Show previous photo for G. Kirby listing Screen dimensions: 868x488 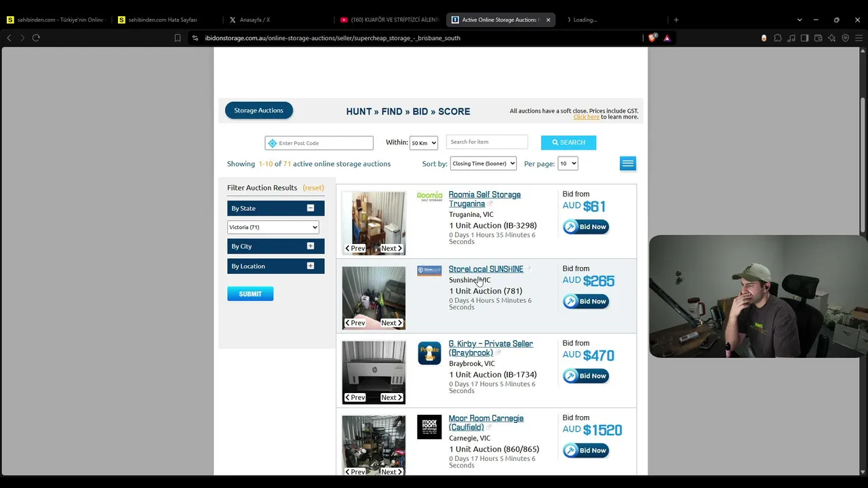coord(355,398)
